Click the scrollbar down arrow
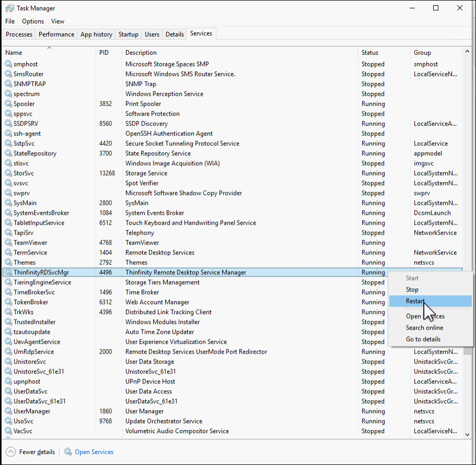Image resolution: width=476 pixels, height=465 pixels. pyautogui.click(x=468, y=434)
